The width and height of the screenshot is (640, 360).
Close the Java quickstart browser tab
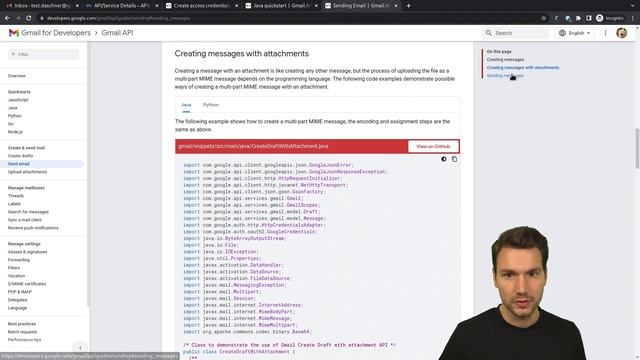[316, 6]
